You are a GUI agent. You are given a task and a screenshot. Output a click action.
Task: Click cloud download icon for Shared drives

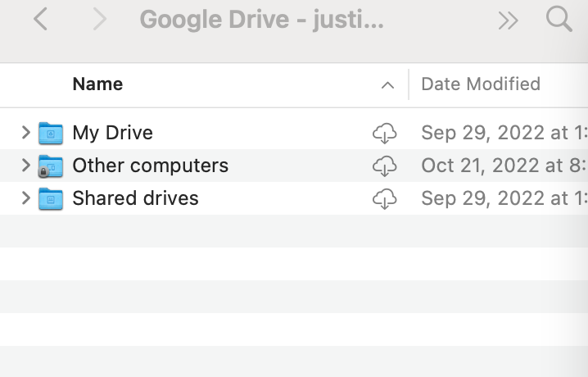(x=384, y=198)
